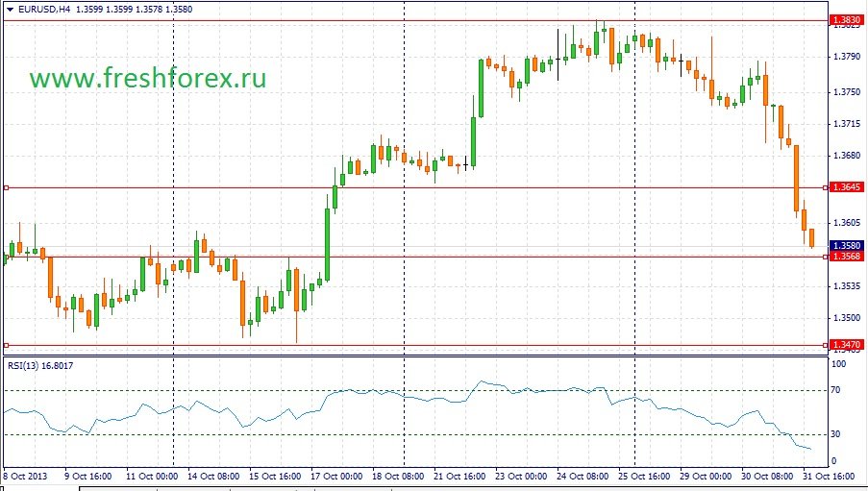
Task: Click RSI scale level 30 label
Action: [x=835, y=434]
